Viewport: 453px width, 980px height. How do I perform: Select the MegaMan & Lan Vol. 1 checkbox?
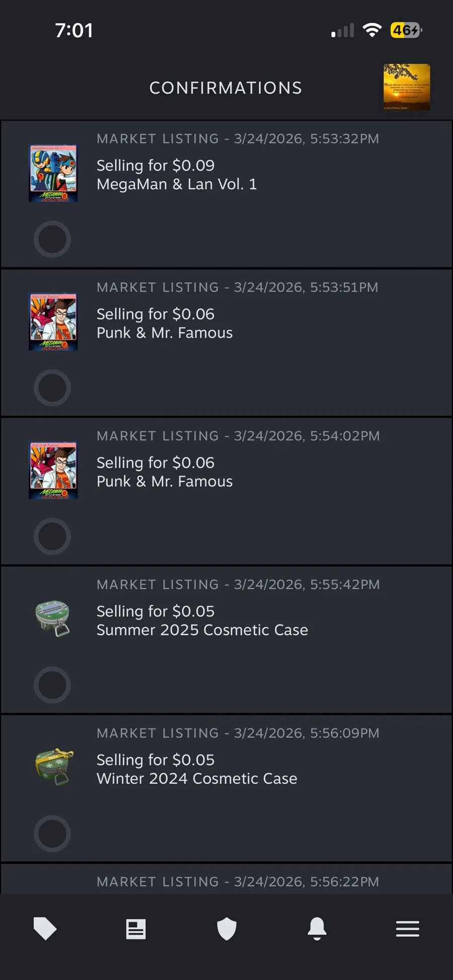(52, 239)
